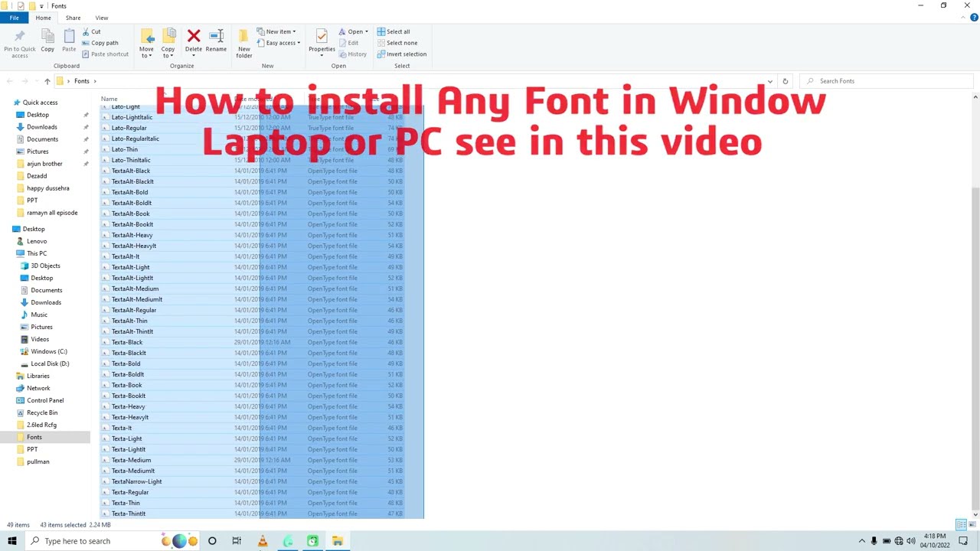Viewport: 980px width, 551px height.
Task: Click Select all in ribbon
Action: coord(394,31)
